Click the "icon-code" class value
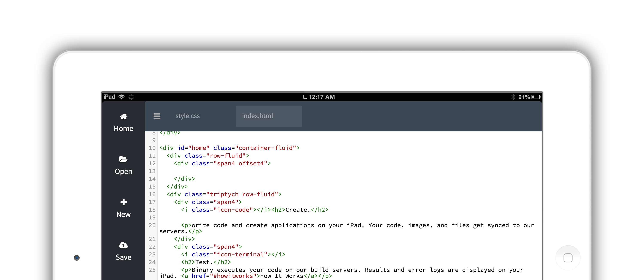The height and width of the screenshot is (280, 644). 233,210
